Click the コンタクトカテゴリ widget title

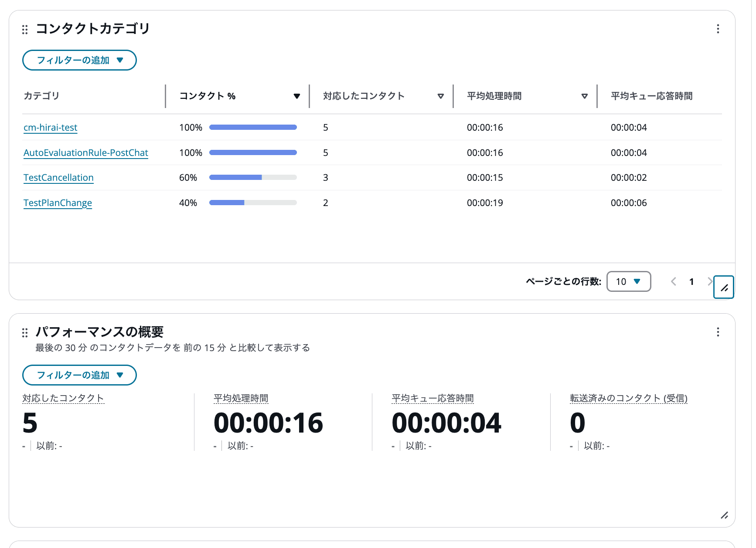(x=93, y=29)
